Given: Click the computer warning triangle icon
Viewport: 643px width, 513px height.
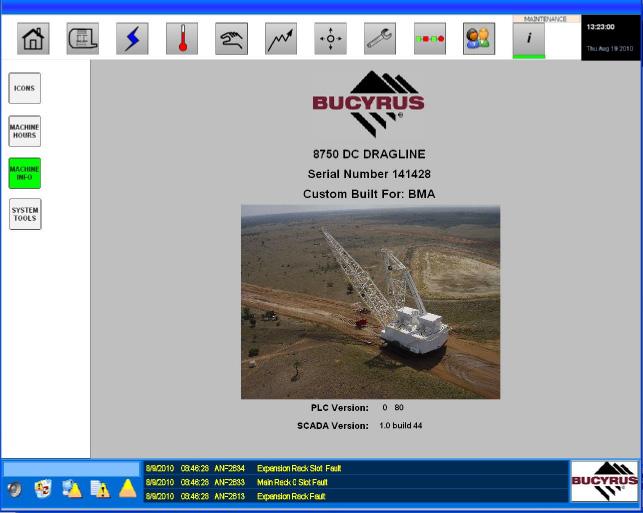Looking at the screenshot, I should 72,489.
